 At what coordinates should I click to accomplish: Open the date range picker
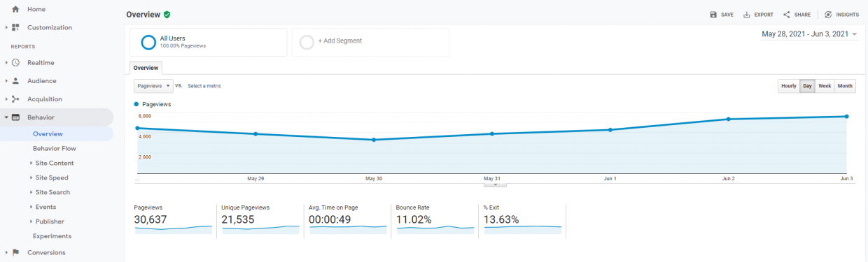click(810, 34)
